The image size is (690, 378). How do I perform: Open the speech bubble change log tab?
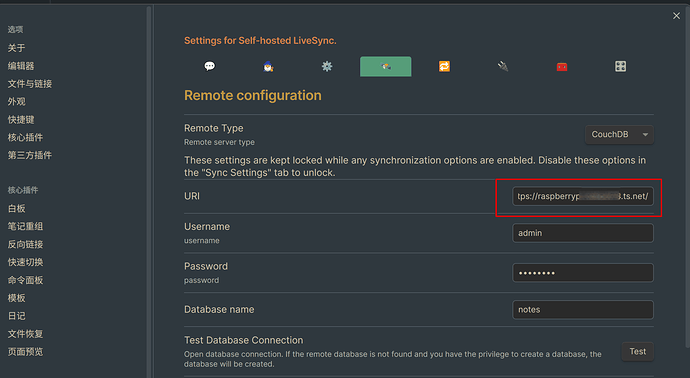point(209,66)
